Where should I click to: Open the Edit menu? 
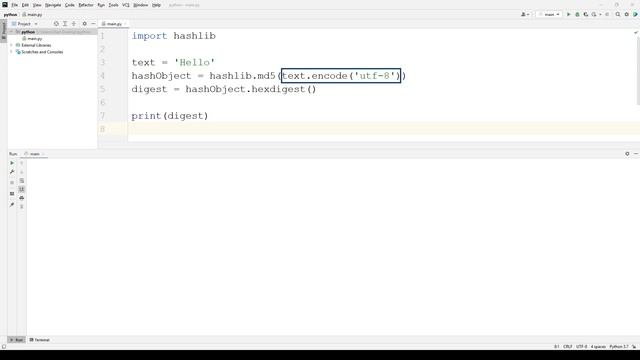coord(25,5)
